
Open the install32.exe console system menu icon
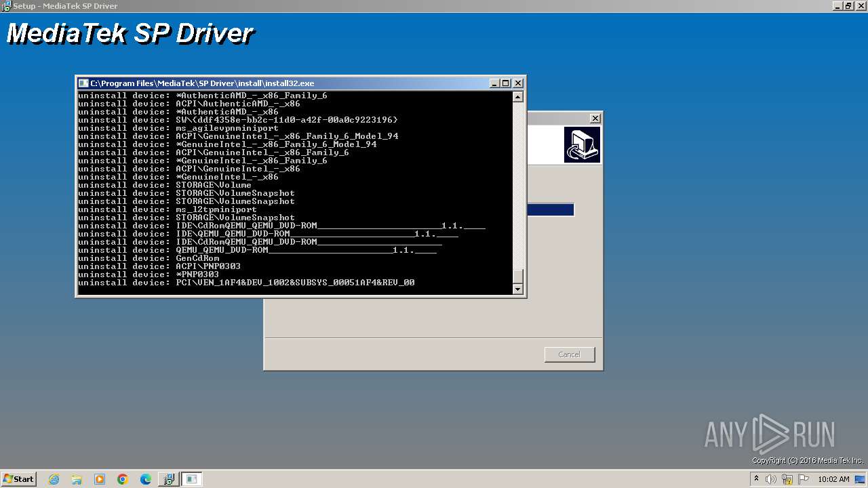click(83, 83)
